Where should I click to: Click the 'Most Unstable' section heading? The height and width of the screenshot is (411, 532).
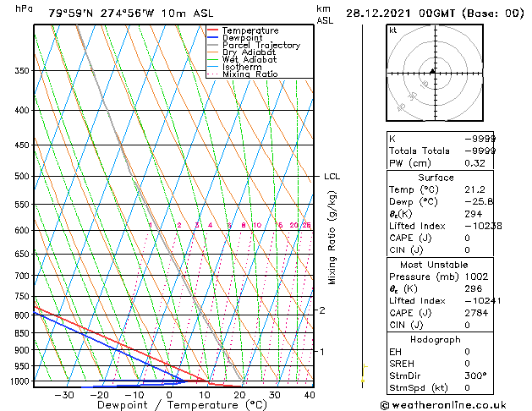434,265
